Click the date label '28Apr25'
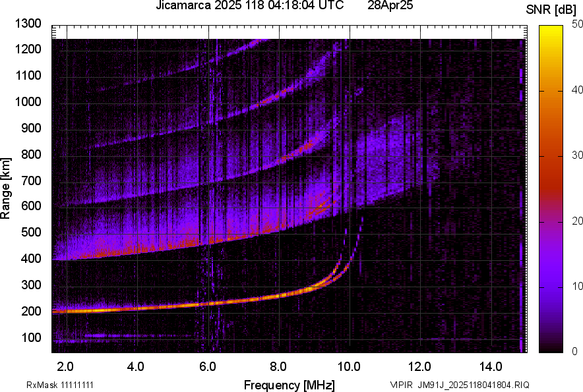The width and height of the screenshot is (583, 392). [390, 5]
